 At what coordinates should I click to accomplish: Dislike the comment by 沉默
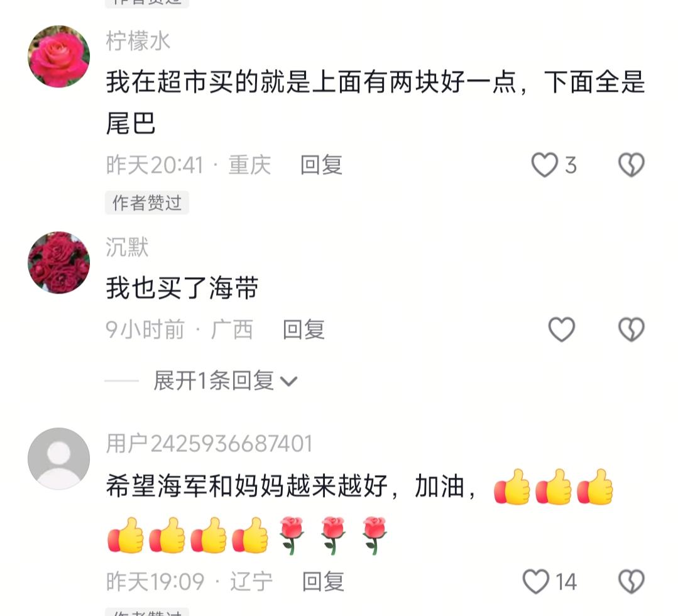point(632,329)
